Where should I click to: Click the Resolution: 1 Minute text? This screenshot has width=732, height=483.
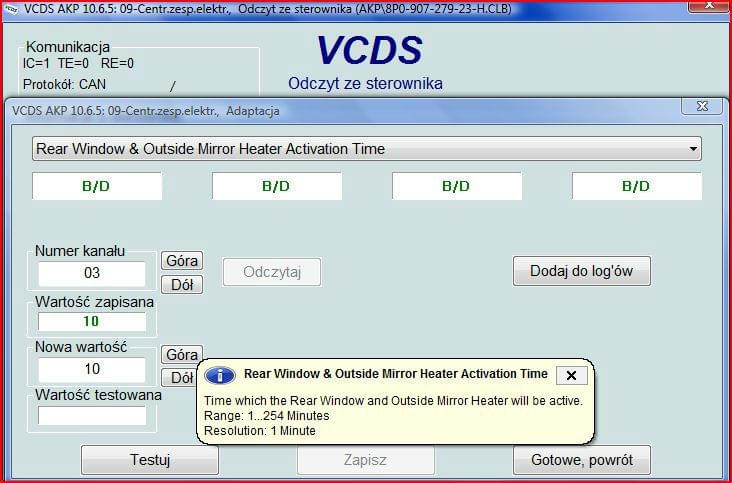click(x=260, y=430)
